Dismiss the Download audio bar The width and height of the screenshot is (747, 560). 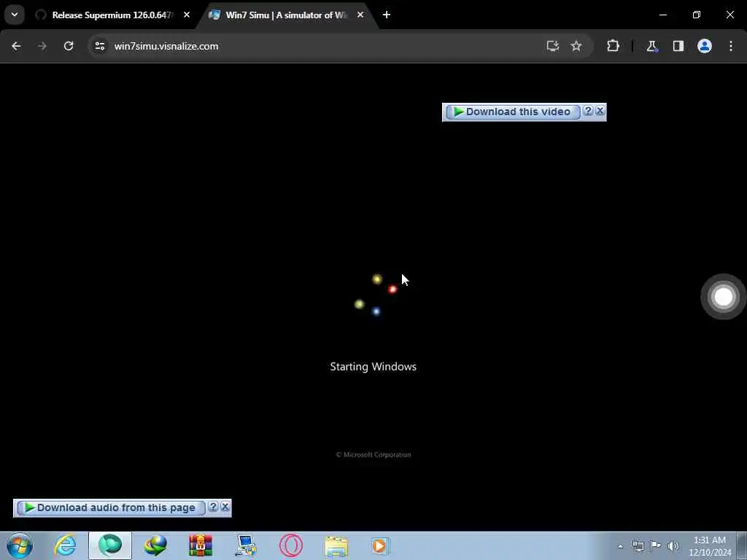(225, 507)
